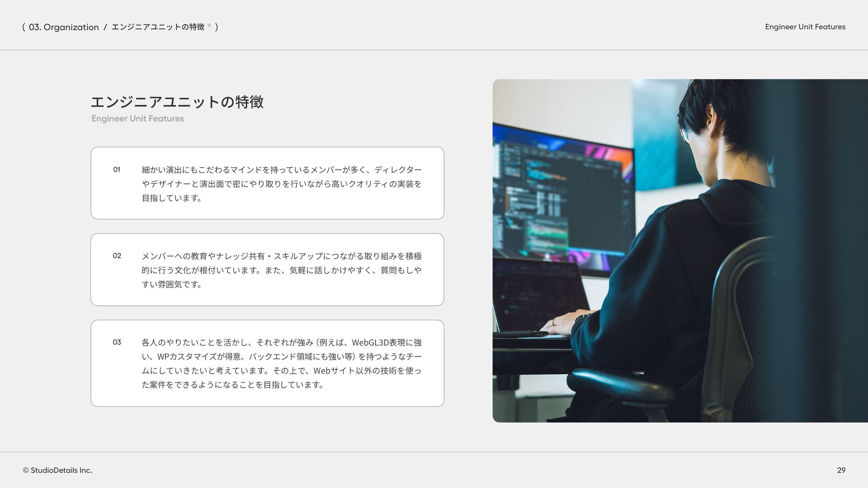
Task: Select the third card's text mentioning WebGL
Action: click(281, 363)
